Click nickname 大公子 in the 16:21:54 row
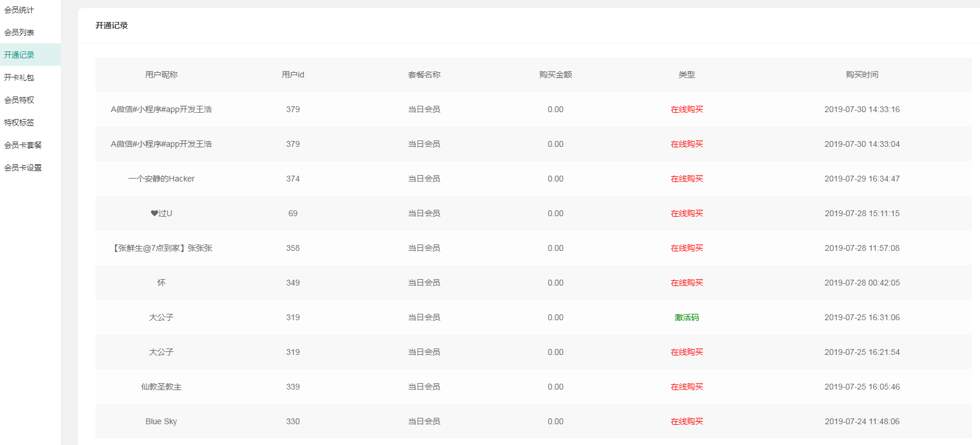This screenshot has width=980, height=445. pos(161,352)
